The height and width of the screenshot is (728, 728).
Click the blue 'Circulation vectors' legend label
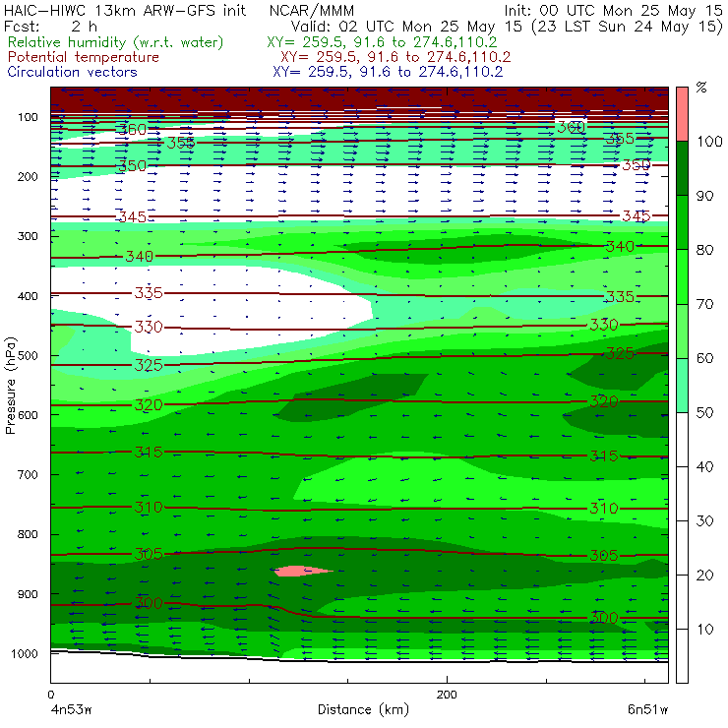point(72,72)
